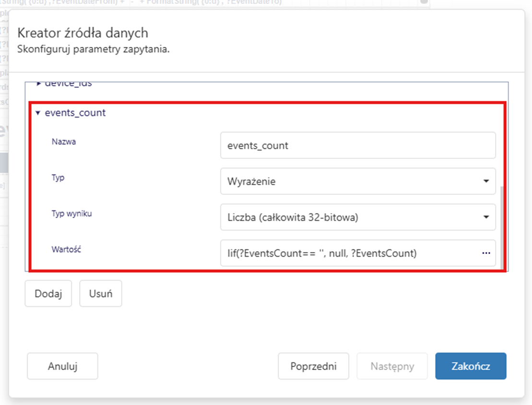Screen dimensions: 532x405
Task: Collapse the events_count parameter section
Action: (x=38, y=113)
